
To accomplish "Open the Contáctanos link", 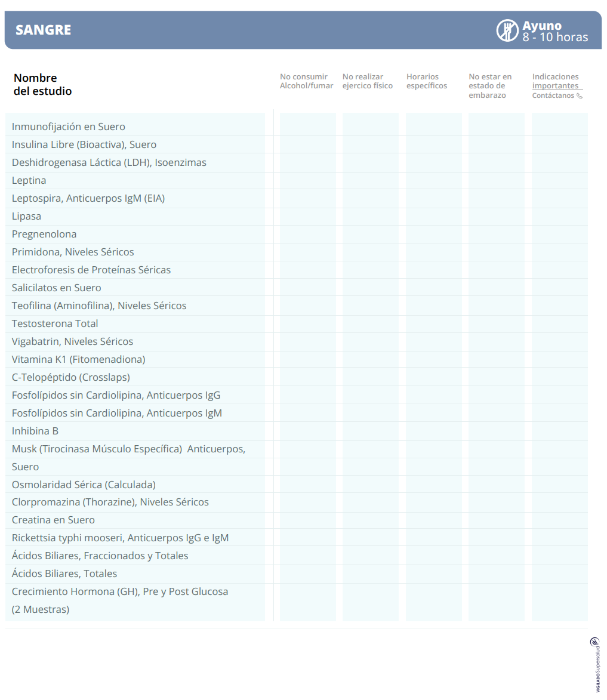I will click(x=553, y=95).
